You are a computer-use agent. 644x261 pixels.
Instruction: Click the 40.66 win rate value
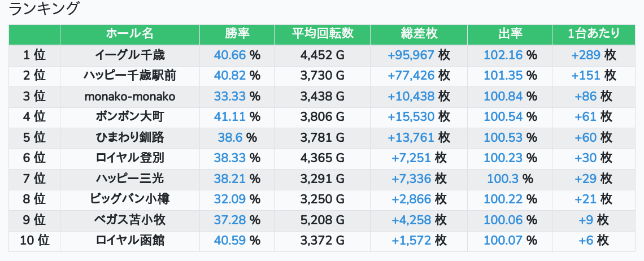pos(230,55)
